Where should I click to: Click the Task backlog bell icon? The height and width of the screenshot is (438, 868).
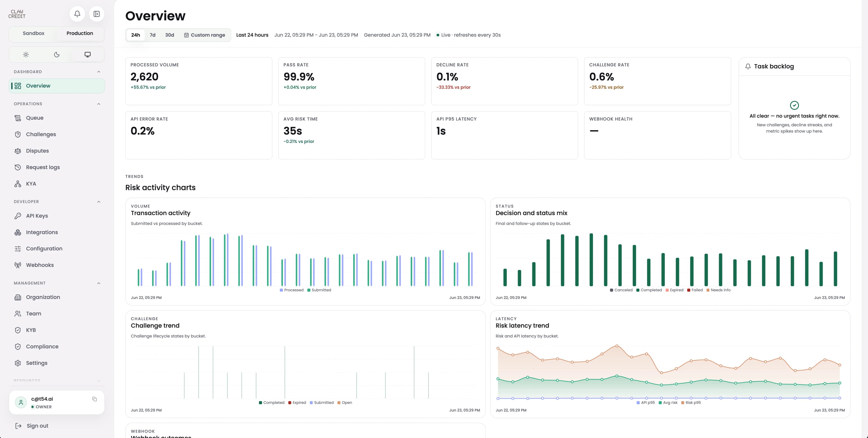tap(748, 67)
